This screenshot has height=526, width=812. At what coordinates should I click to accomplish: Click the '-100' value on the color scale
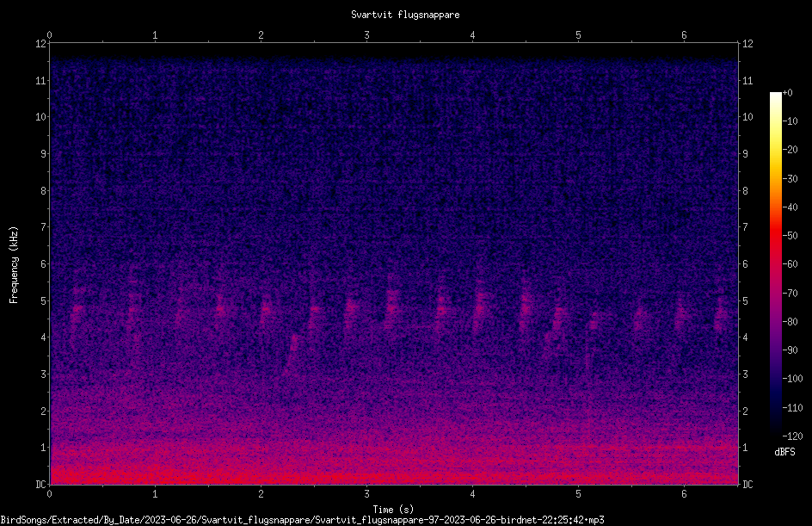click(x=793, y=379)
